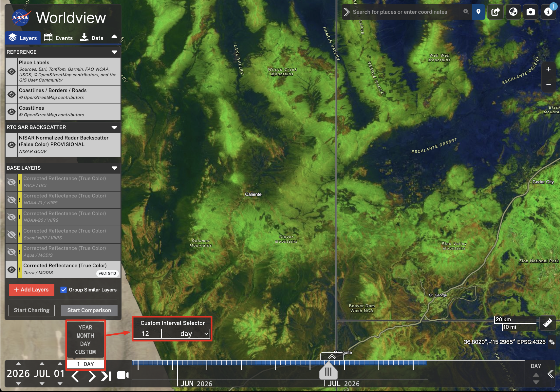This screenshot has height=392, width=560.
Task: Click the magnifying glass search icon
Action: point(466,12)
